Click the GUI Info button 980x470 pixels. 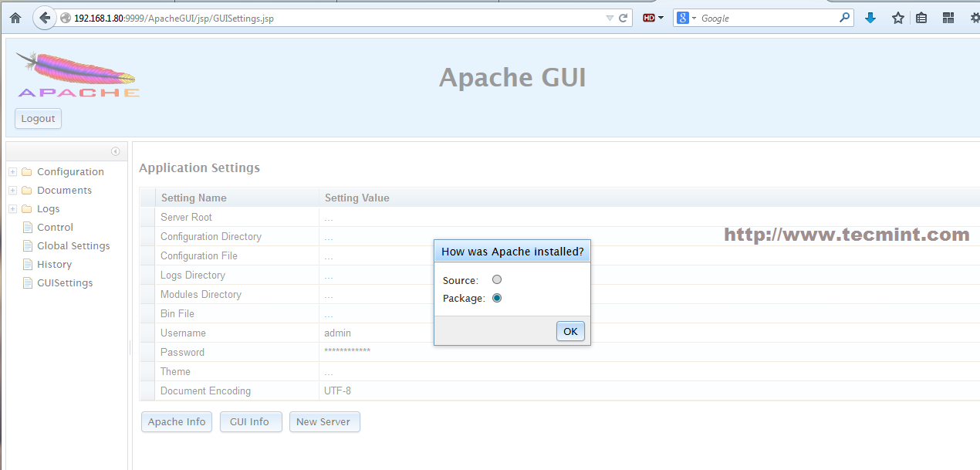coord(251,421)
